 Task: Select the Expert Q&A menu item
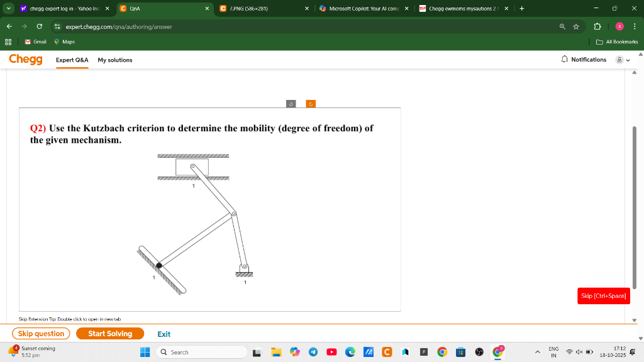click(x=72, y=60)
